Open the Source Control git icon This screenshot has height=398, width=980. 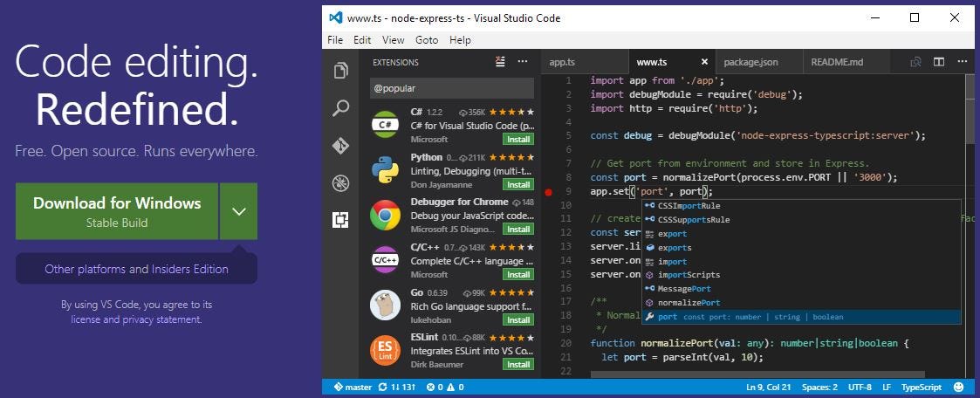340,147
